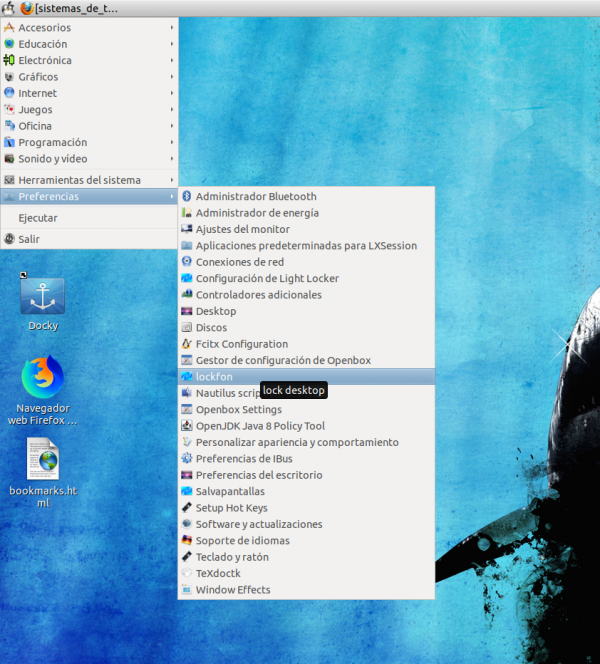This screenshot has height=664, width=600.
Task: Open the Electrónica menu category
Action: 89,60
